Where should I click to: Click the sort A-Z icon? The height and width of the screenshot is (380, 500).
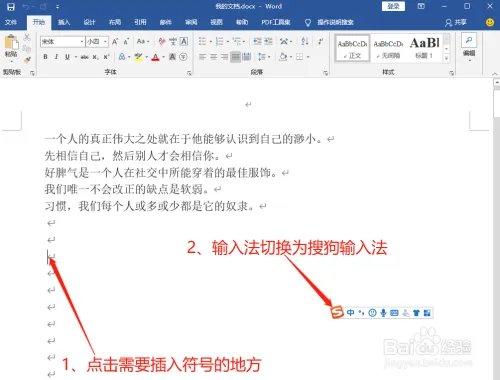coord(304,41)
